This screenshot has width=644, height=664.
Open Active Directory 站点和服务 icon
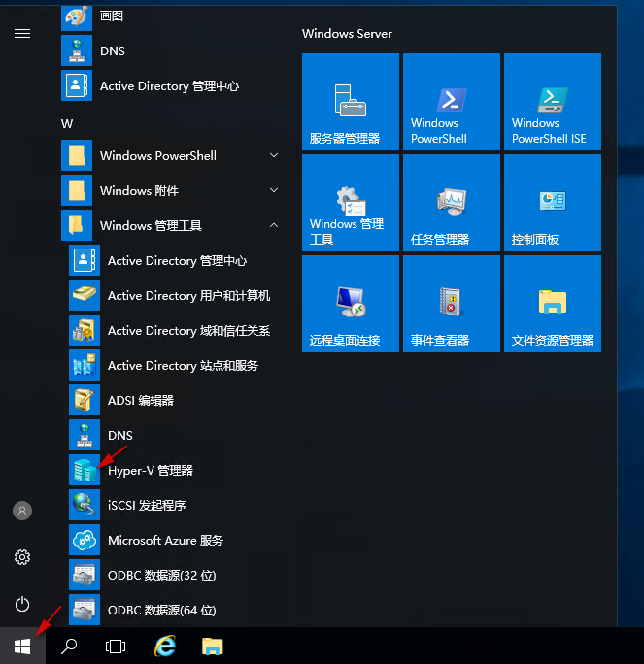pos(85,365)
